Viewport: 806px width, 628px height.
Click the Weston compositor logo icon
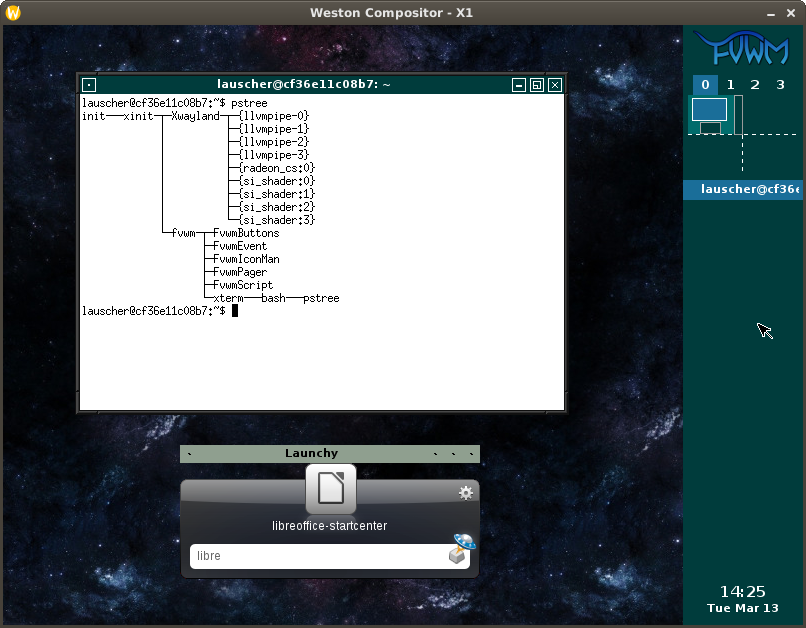tap(13, 12)
